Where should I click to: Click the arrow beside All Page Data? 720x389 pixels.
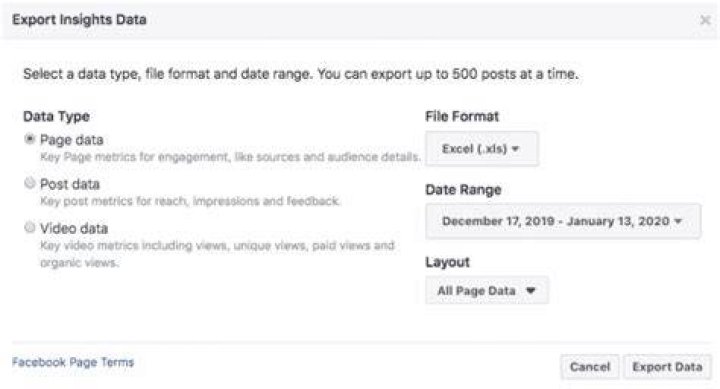pos(531,290)
